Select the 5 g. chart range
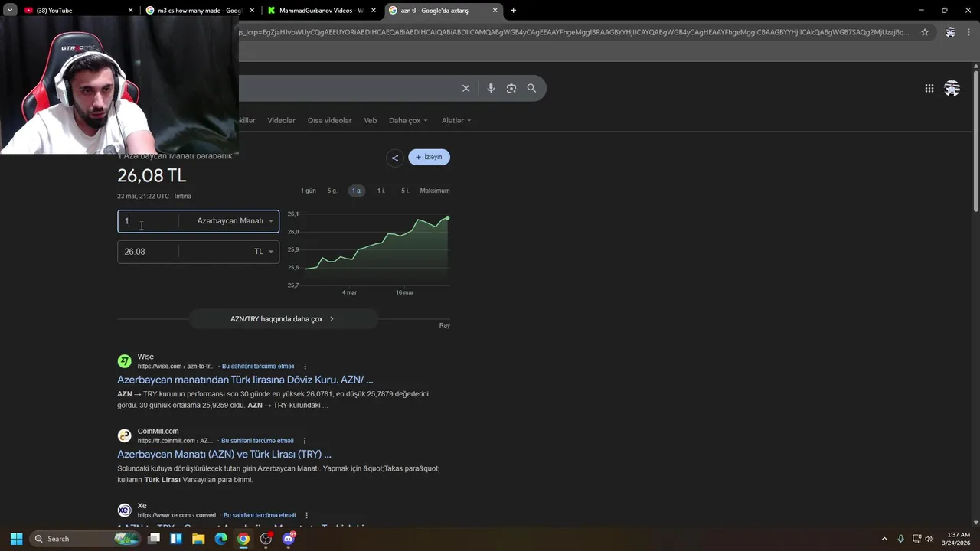980x551 pixels. pos(332,191)
